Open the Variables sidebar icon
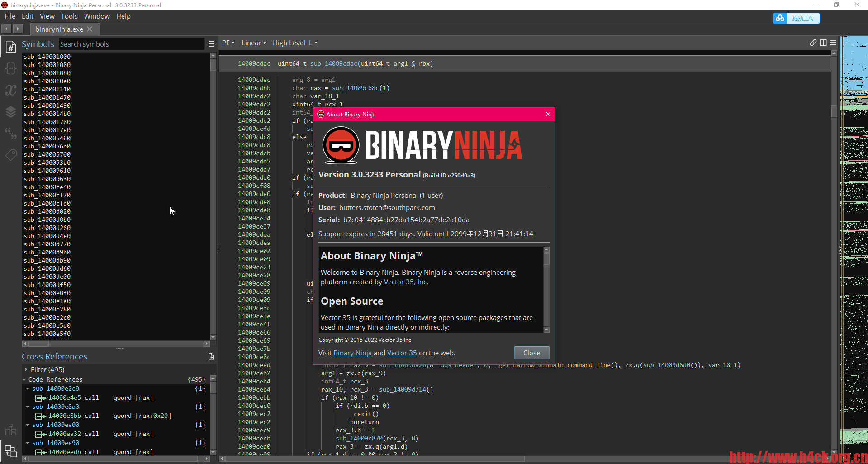868x464 pixels. pos(10,90)
